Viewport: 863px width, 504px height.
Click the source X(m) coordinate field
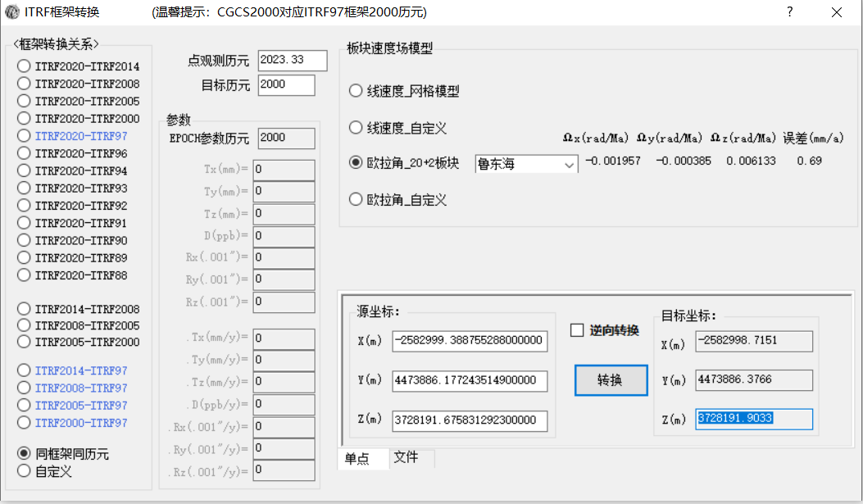tap(470, 340)
